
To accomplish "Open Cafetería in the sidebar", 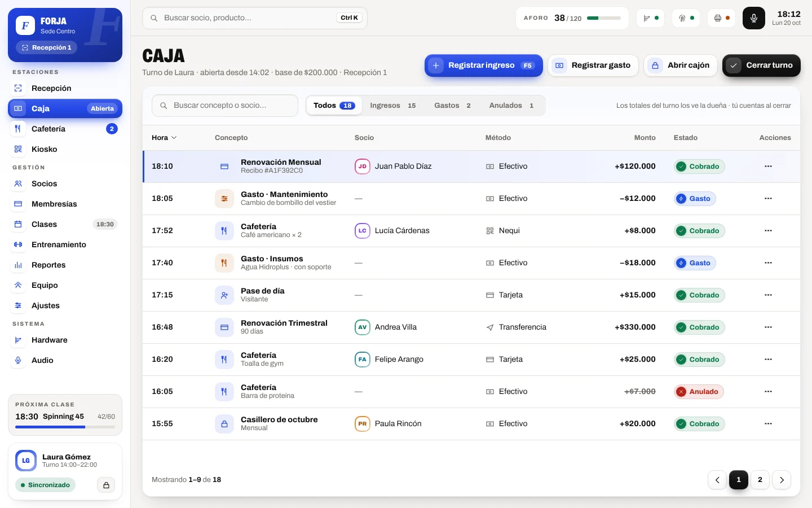I will [65, 129].
